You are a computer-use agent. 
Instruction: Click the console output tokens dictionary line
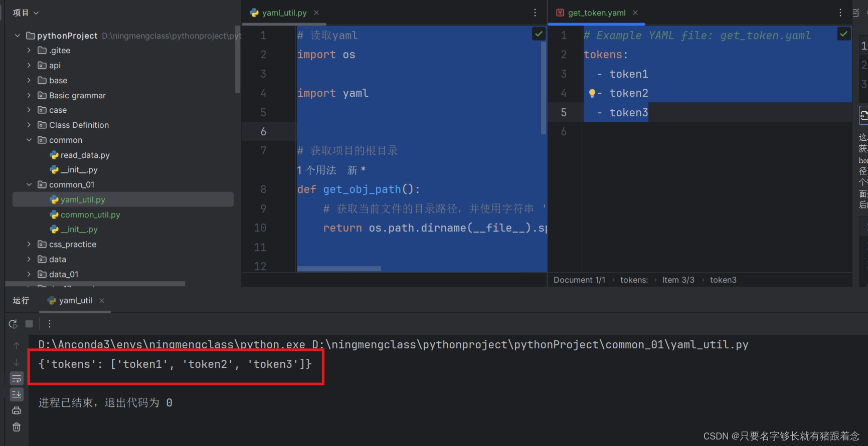pyautogui.click(x=175, y=364)
